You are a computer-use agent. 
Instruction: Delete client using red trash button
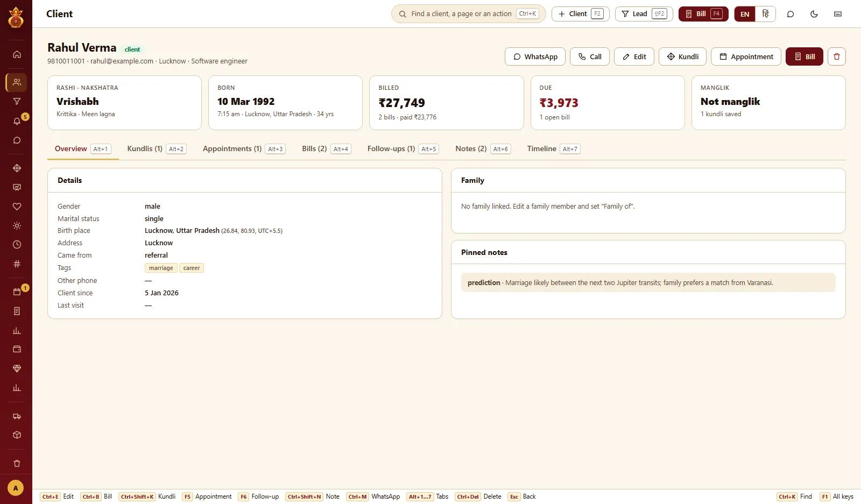(837, 56)
